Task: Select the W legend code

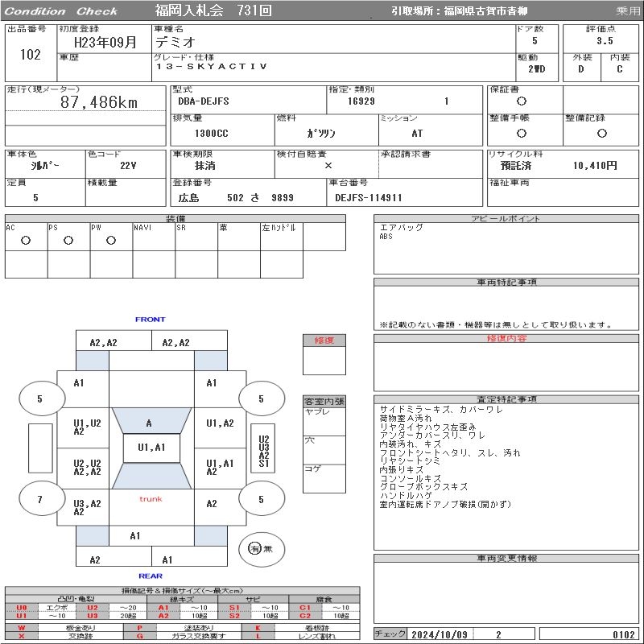Action: click(x=22, y=628)
